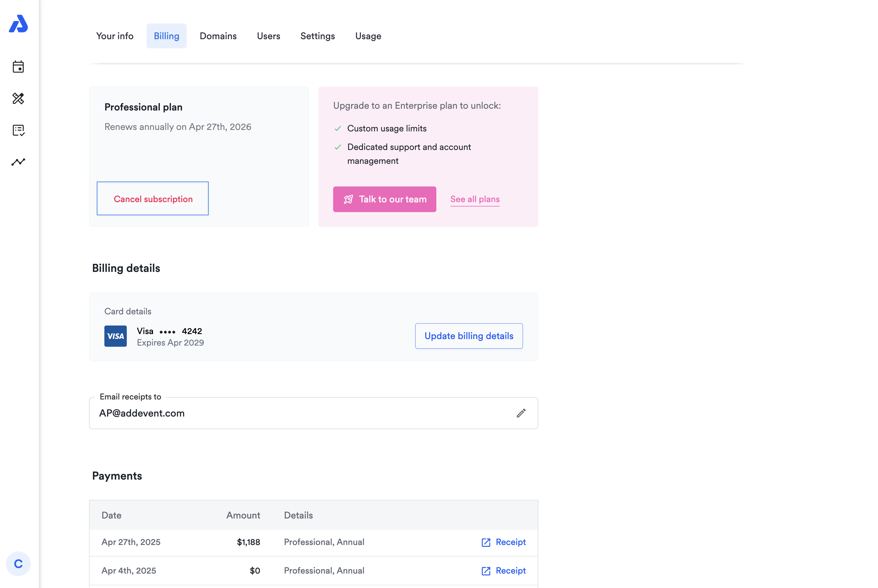Click 'Dedicated support and account management' item
This screenshot has width=878, height=588.
[x=409, y=154]
